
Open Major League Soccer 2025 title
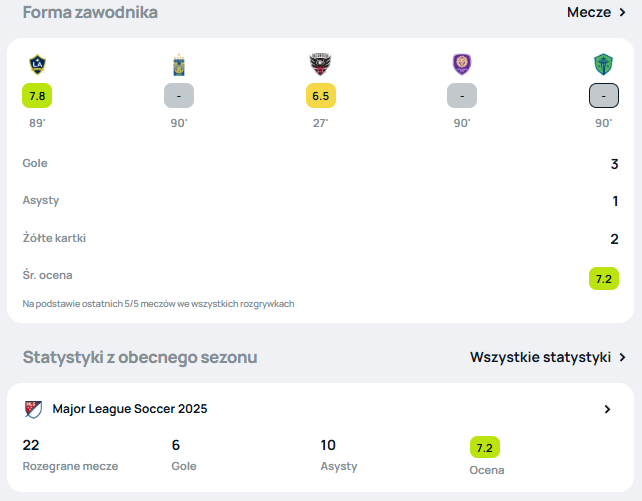(x=130, y=409)
